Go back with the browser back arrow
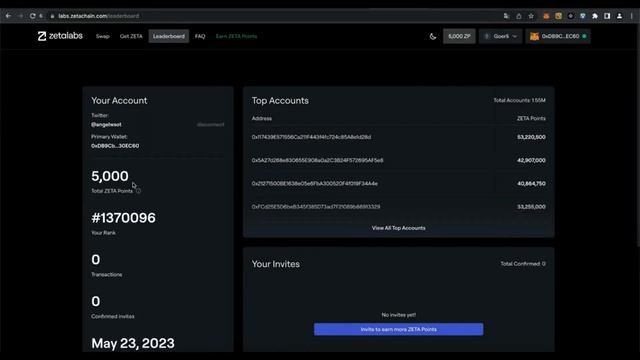The image size is (640, 360). pos(8,16)
